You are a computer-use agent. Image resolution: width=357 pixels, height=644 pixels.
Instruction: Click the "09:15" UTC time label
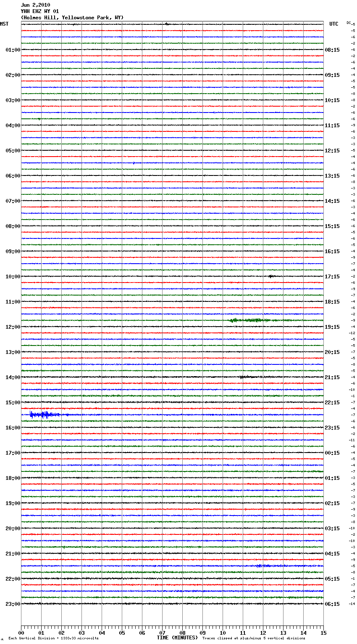pyautogui.click(x=332, y=75)
